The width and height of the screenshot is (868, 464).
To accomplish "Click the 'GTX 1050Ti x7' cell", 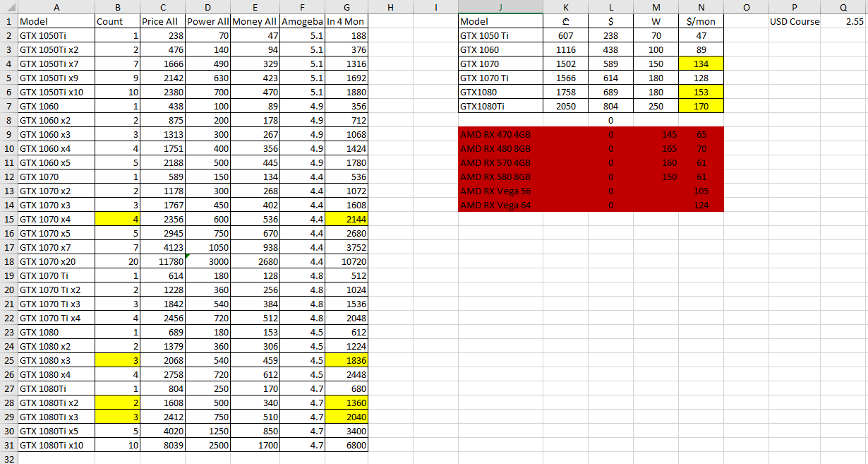I will (56, 64).
